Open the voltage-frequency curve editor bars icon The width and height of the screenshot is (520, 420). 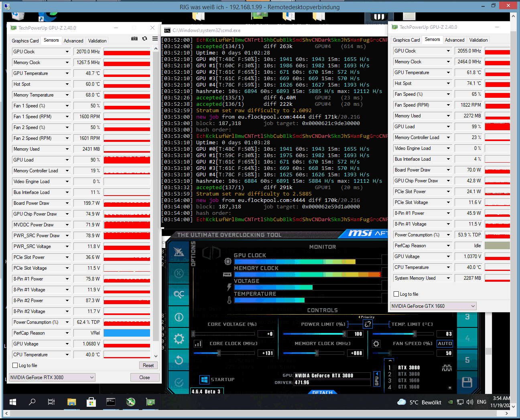pos(198,343)
